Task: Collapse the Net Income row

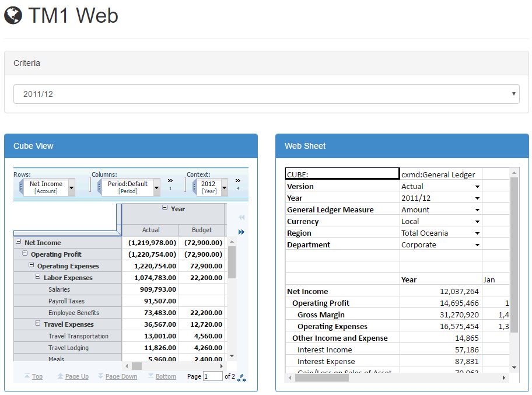Action: tap(19, 242)
